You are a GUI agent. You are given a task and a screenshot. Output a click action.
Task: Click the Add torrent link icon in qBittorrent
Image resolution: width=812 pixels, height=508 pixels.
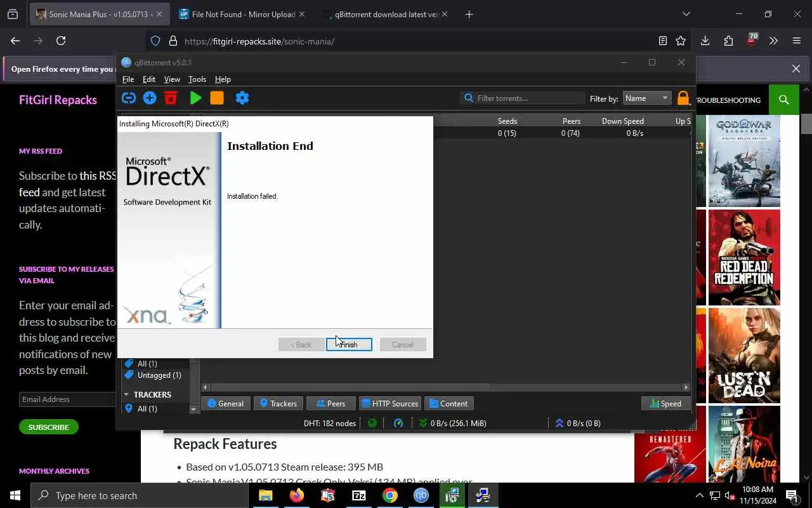[129, 98]
